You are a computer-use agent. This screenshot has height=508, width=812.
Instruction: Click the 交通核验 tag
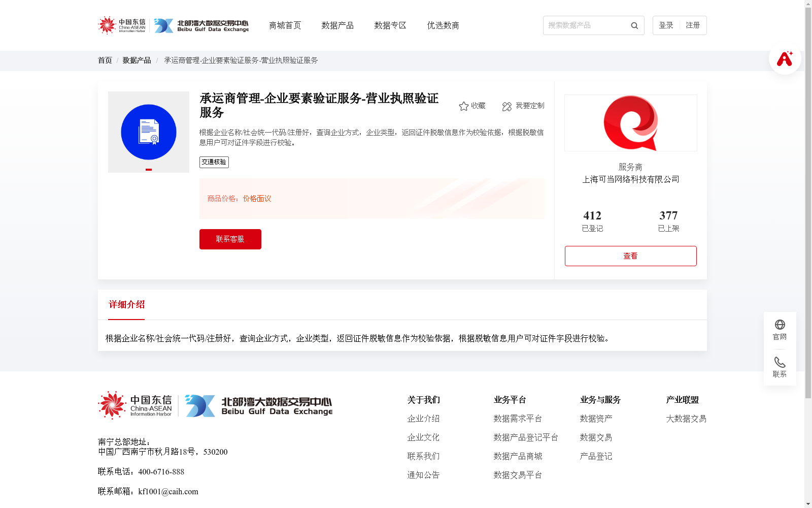(x=214, y=162)
